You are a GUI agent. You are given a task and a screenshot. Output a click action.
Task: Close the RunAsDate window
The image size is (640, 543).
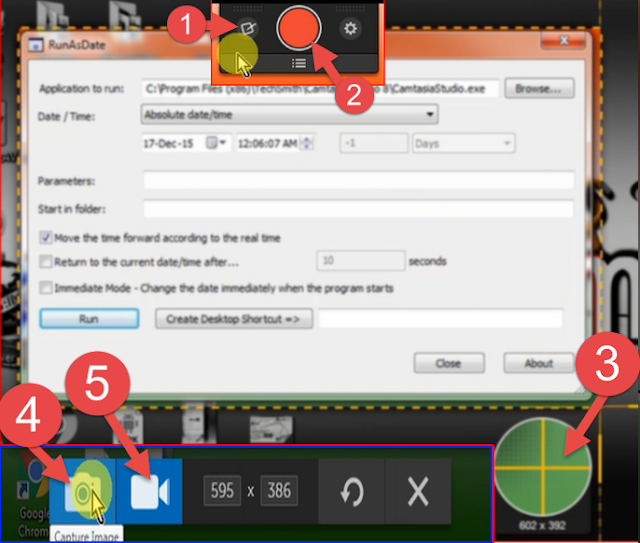click(564, 40)
